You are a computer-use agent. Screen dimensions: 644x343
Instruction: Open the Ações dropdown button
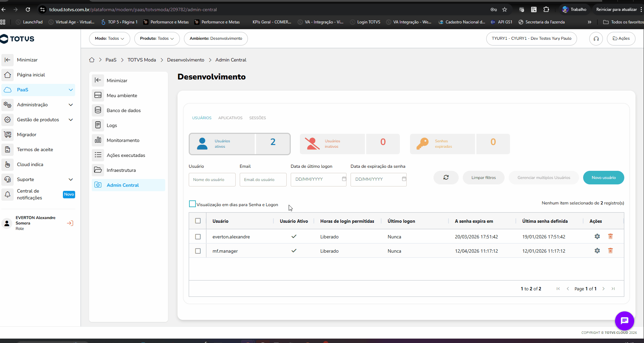click(621, 39)
